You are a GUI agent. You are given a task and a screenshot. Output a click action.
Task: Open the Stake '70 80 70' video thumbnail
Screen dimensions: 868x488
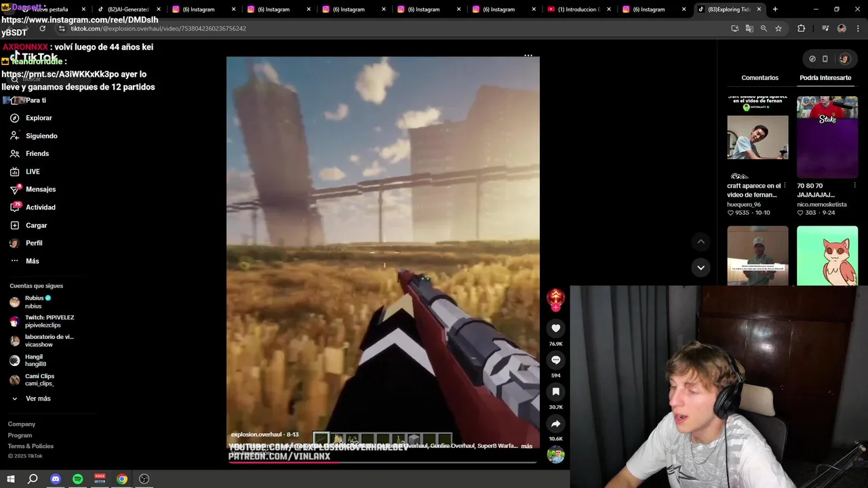click(x=827, y=137)
